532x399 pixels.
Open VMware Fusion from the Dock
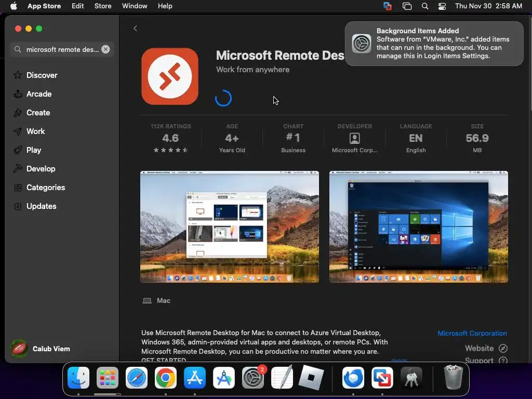point(382,378)
